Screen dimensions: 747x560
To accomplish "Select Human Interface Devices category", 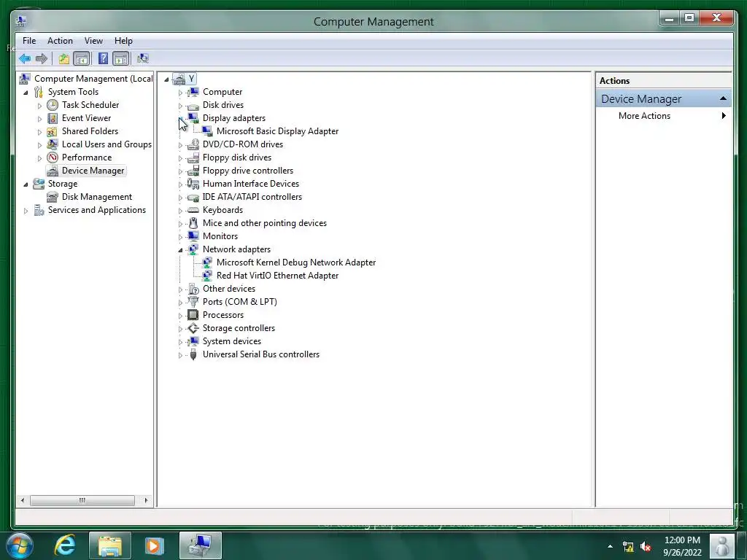I will tap(251, 184).
